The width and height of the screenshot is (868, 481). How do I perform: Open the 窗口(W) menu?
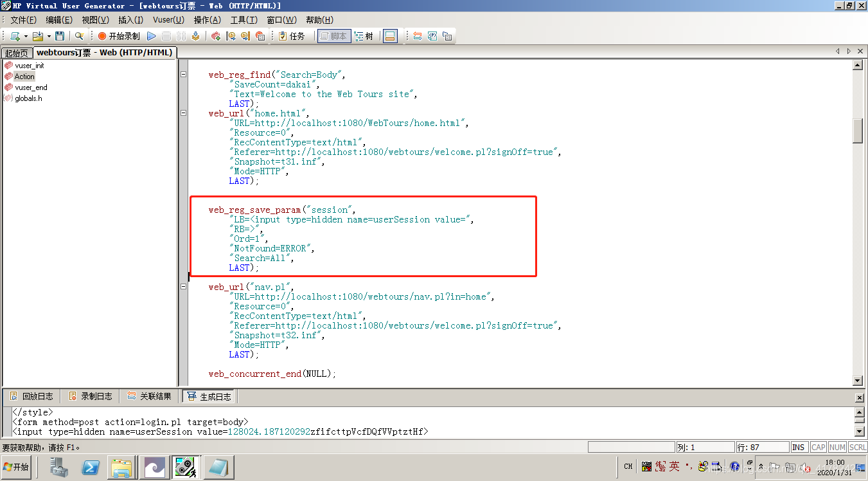click(281, 20)
